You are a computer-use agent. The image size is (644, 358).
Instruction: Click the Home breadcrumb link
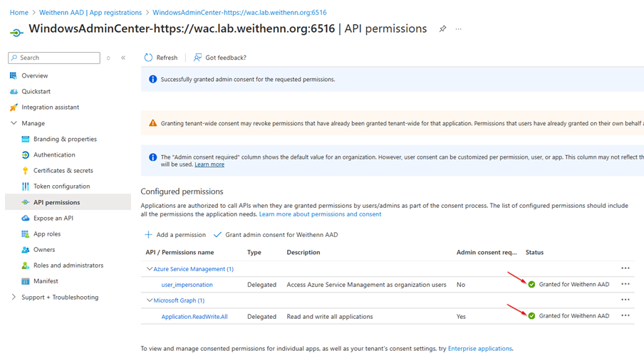(x=19, y=13)
